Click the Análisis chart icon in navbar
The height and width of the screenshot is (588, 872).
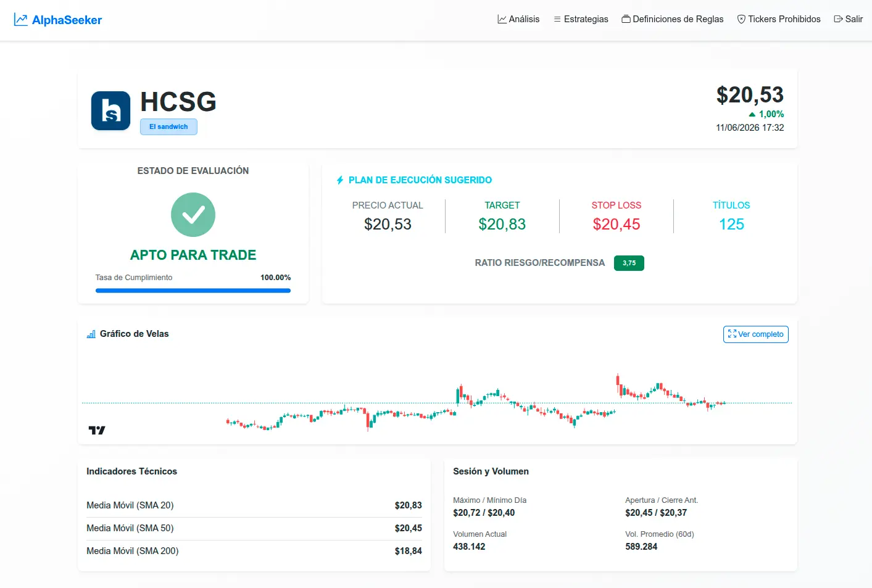point(502,19)
